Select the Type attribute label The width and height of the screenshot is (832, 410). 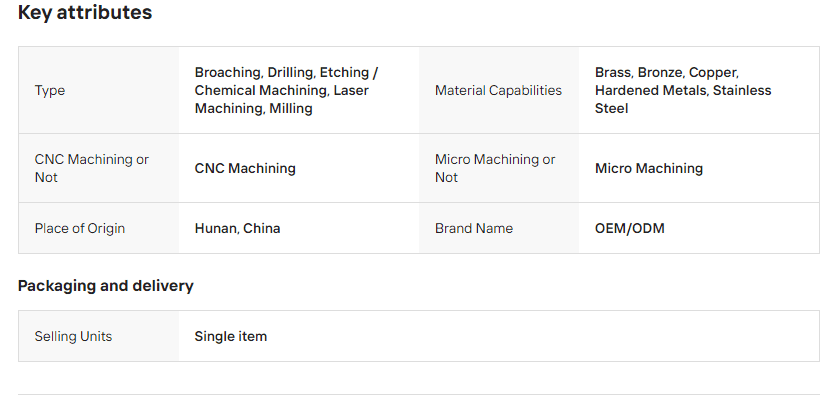[x=50, y=90]
